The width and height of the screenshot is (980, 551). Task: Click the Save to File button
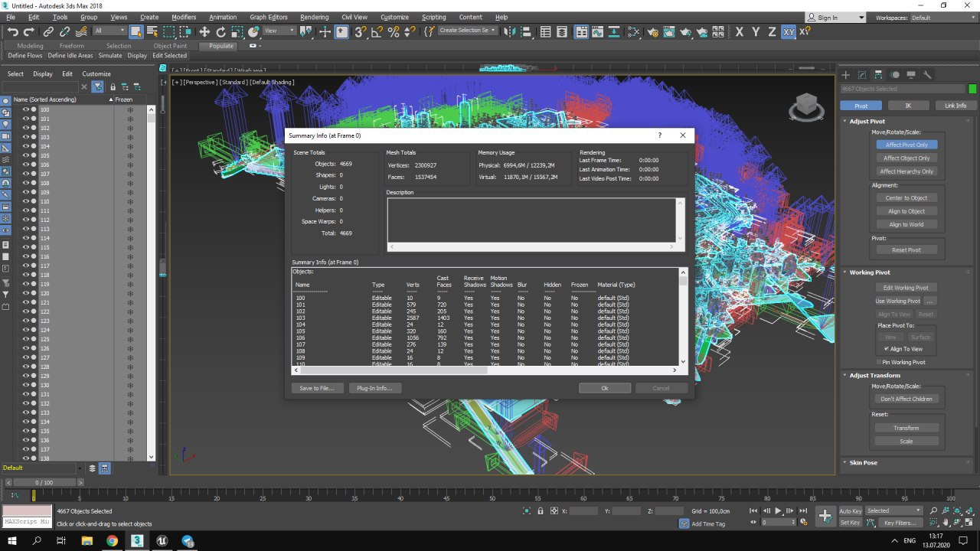pos(317,388)
